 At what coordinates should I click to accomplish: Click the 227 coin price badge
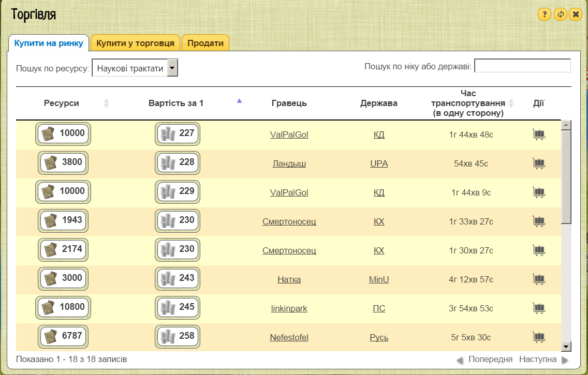(178, 134)
